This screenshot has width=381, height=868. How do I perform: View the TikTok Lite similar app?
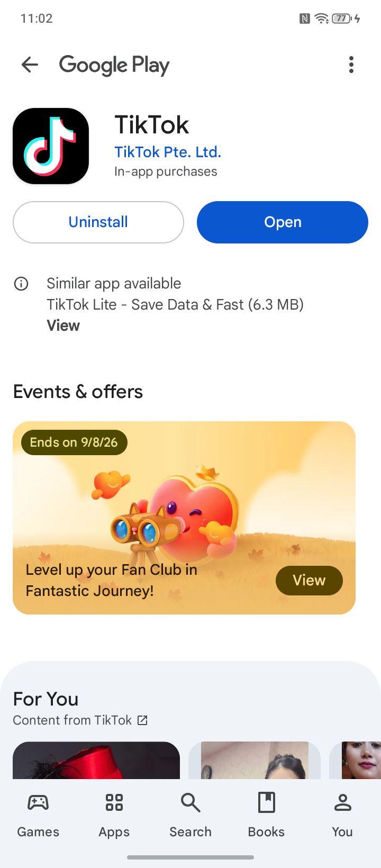click(x=63, y=325)
